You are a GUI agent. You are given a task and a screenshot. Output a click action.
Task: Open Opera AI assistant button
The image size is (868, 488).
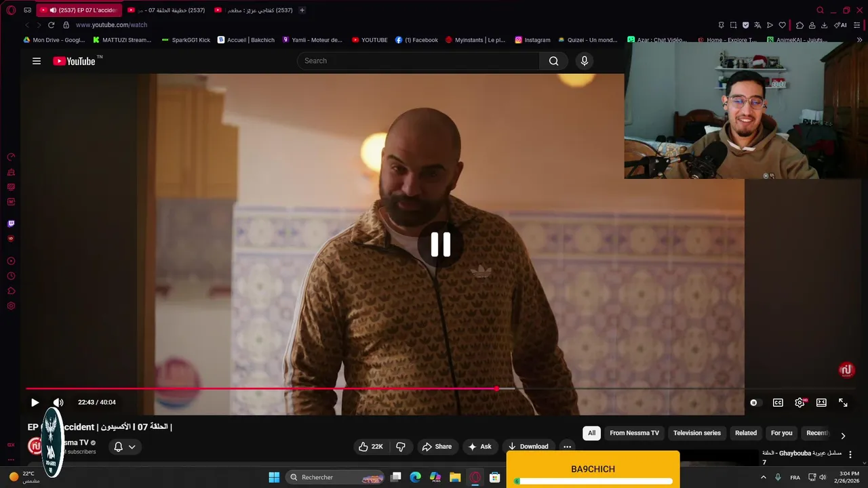pos(840,25)
